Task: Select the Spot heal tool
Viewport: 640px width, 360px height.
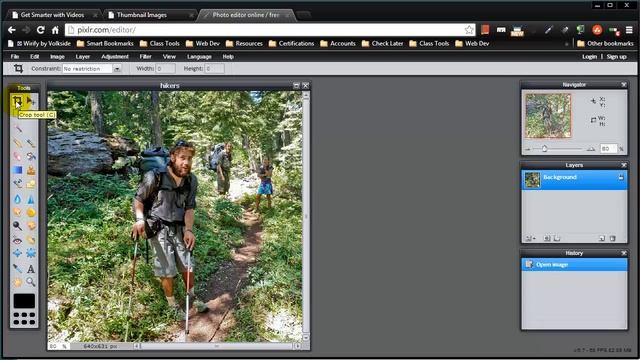Action: point(31,240)
